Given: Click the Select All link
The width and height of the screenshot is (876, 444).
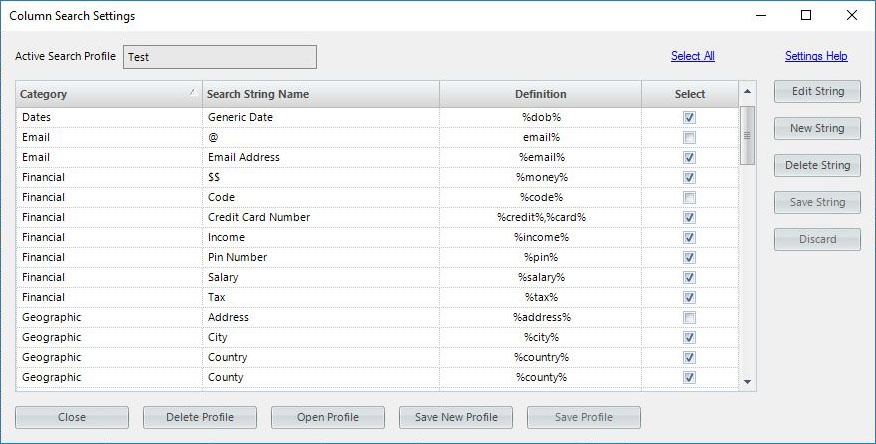Looking at the screenshot, I should click(x=692, y=56).
